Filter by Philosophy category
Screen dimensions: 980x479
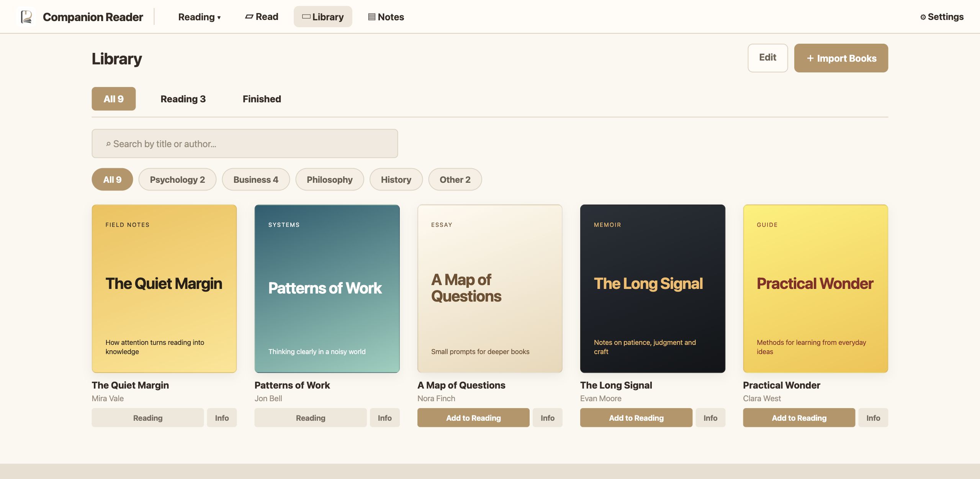tap(329, 179)
